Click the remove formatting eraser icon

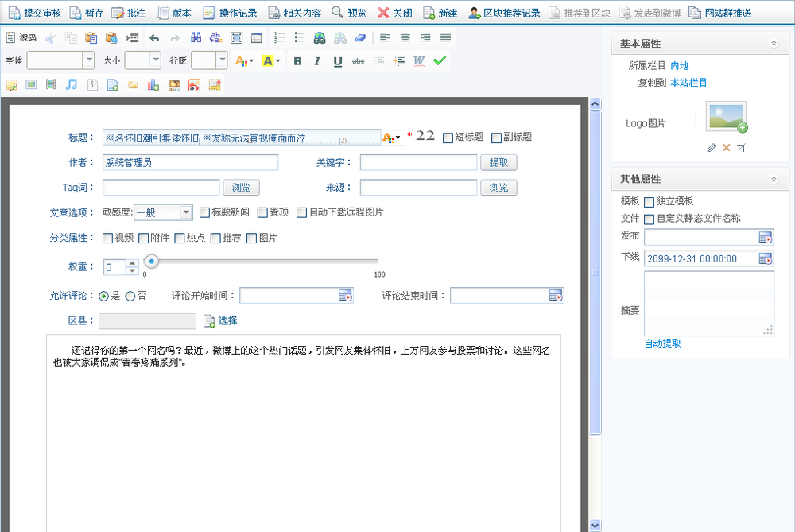362,37
